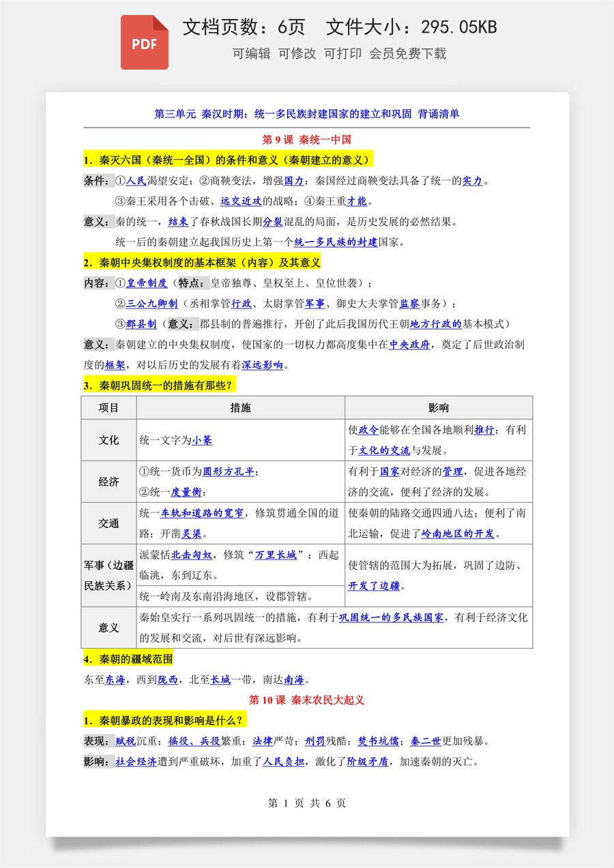Screen dimensions: 614x868
Task: Click the table header cell '项目'
Action: click(x=108, y=408)
